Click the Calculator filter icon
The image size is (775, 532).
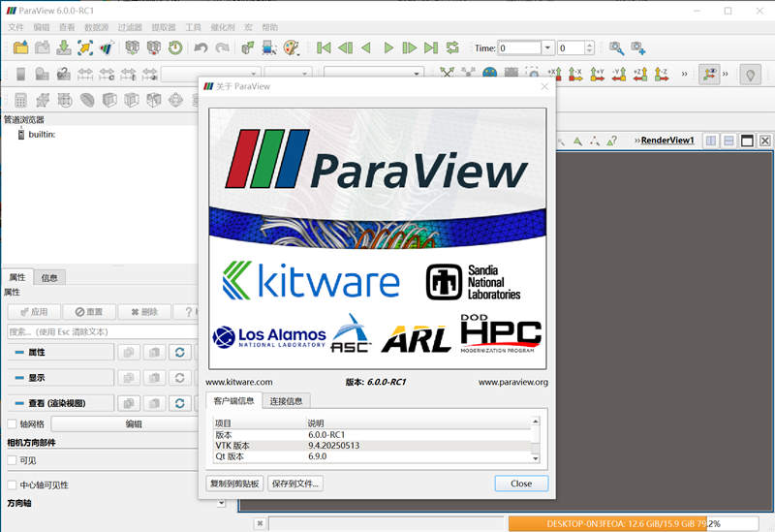click(x=20, y=101)
